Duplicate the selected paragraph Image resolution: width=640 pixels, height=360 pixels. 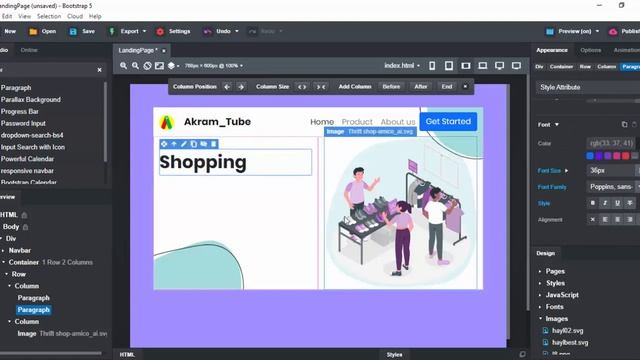coord(194,144)
